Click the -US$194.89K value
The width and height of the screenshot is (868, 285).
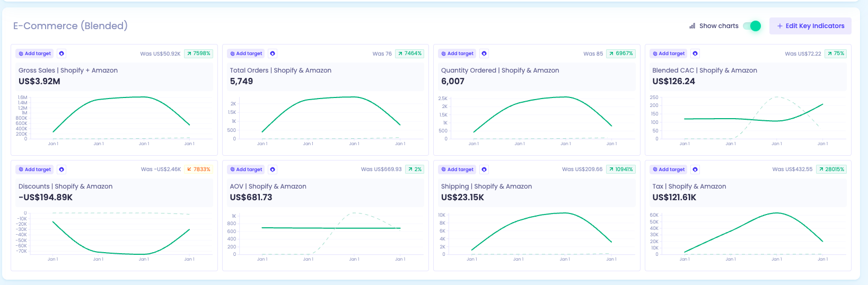pyautogui.click(x=46, y=198)
